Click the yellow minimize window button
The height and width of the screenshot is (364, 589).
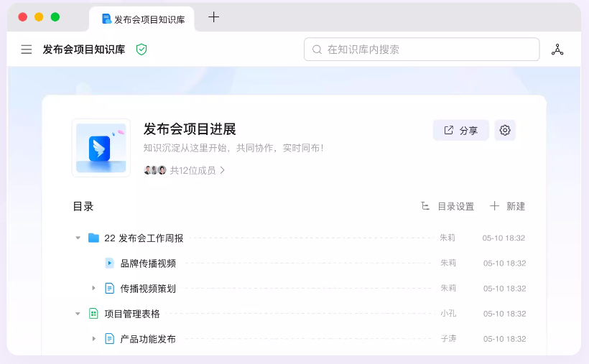(x=39, y=17)
